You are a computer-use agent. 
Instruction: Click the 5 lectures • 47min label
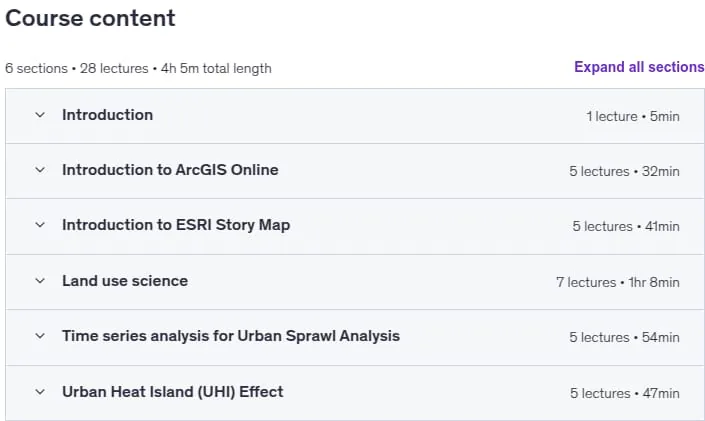625,394
